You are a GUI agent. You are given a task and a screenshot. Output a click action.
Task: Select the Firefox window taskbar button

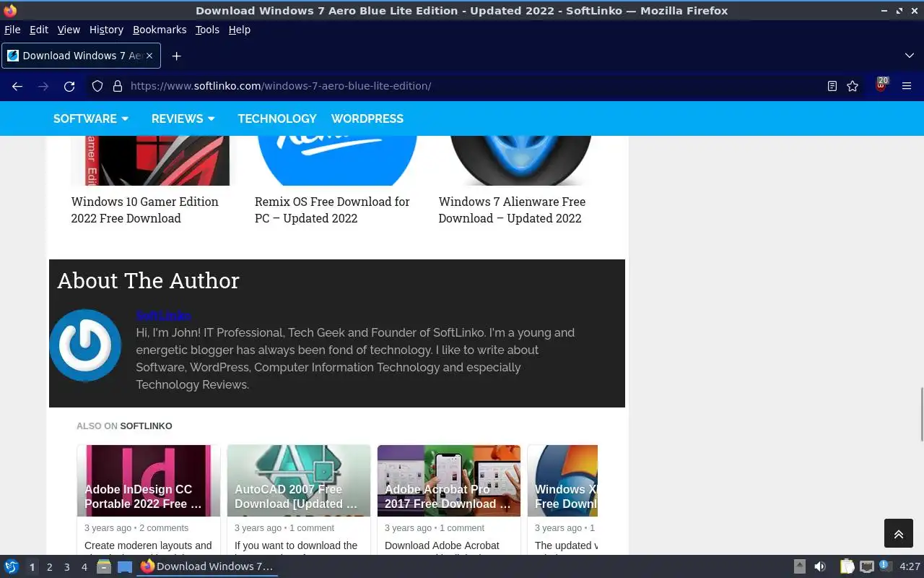(x=208, y=566)
